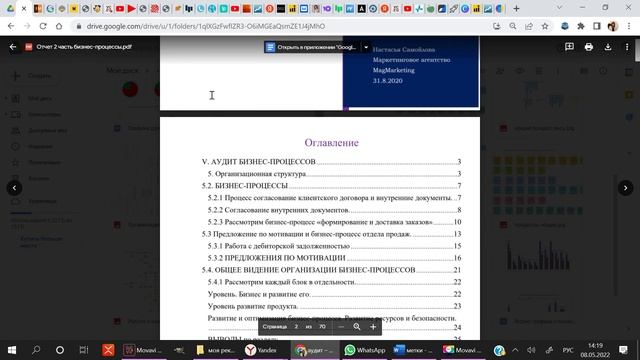Click the page number field showing 2
This screenshot has height=360, width=640.
(296, 327)
